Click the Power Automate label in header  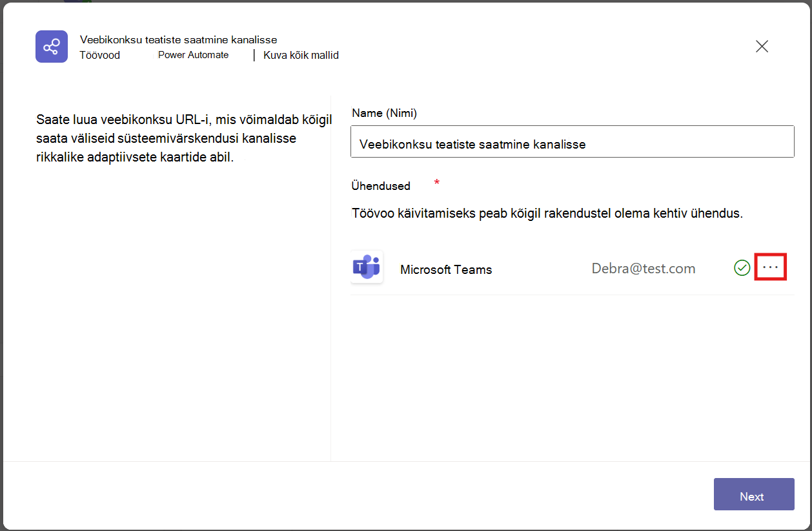click(194, 55)
